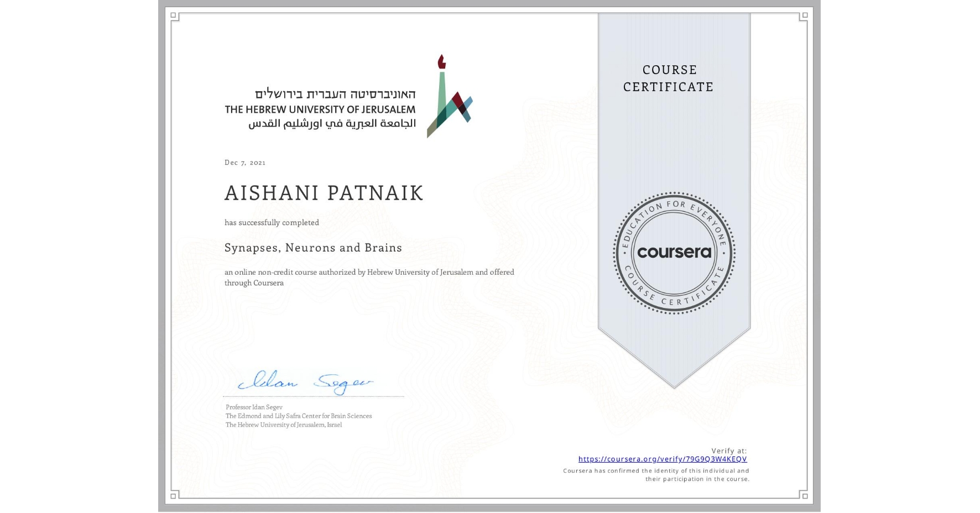
Task: Select the date 'Dec 7, 2021'
Action: coord(245,162)
